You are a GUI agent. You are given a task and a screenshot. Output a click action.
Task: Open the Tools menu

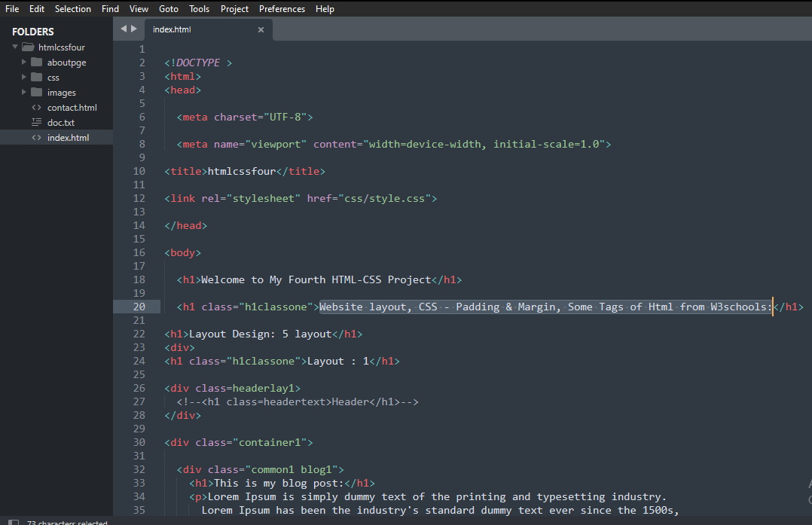coord(200,9)
